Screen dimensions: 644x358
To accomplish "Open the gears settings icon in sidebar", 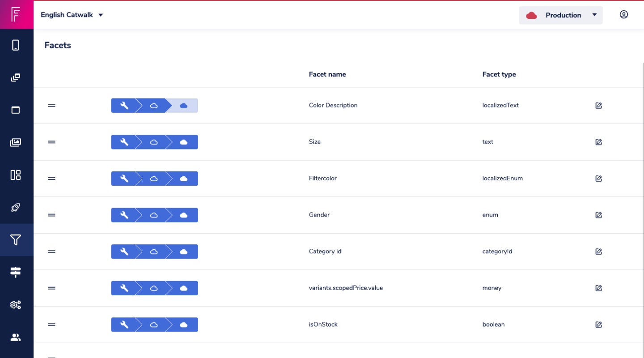I will pos(16,305).
